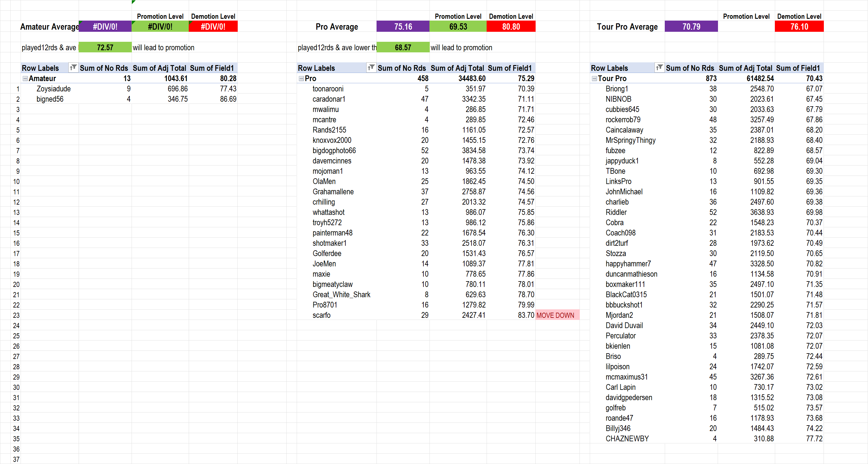Click the purple #DIV/0! Amateur Average cell

click(x=105, y=27)
